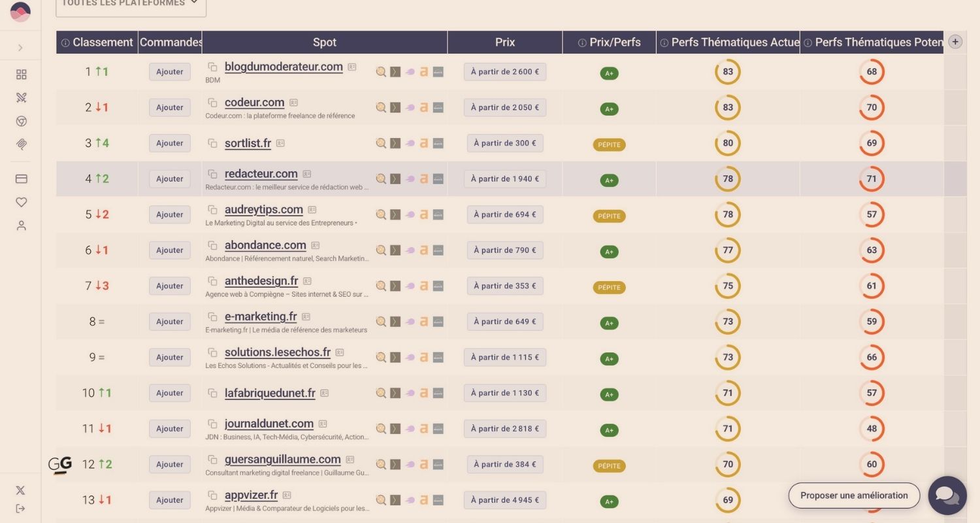Click the X (Twitter) icon in sidebar
980x523 pixels.
(x=20, y=490)
